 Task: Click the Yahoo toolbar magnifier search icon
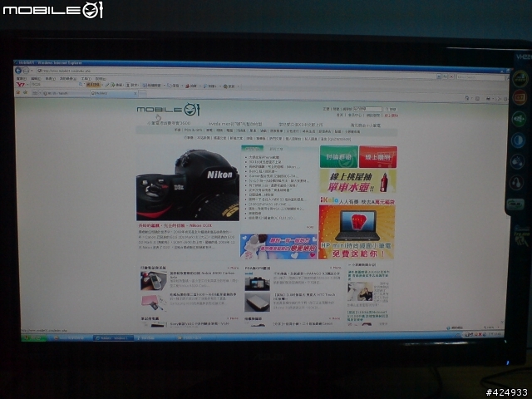(81, 84)
